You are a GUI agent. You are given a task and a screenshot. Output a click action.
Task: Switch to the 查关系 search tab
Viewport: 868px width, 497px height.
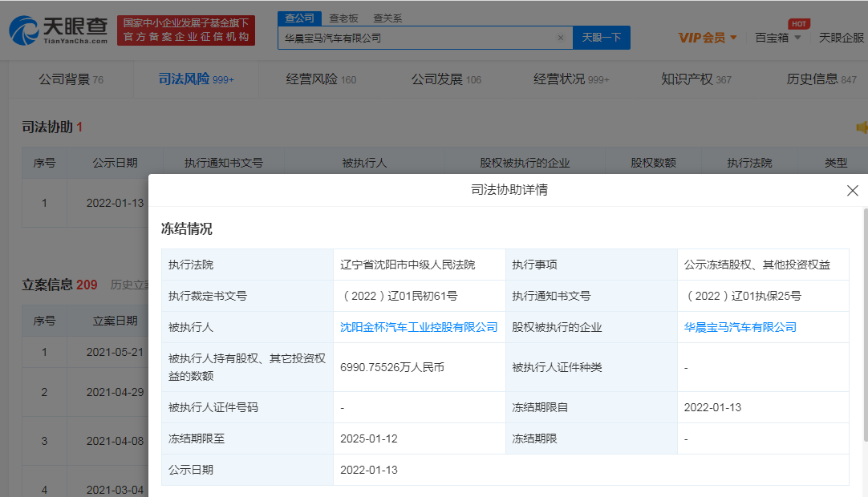(x=390, y=18)
